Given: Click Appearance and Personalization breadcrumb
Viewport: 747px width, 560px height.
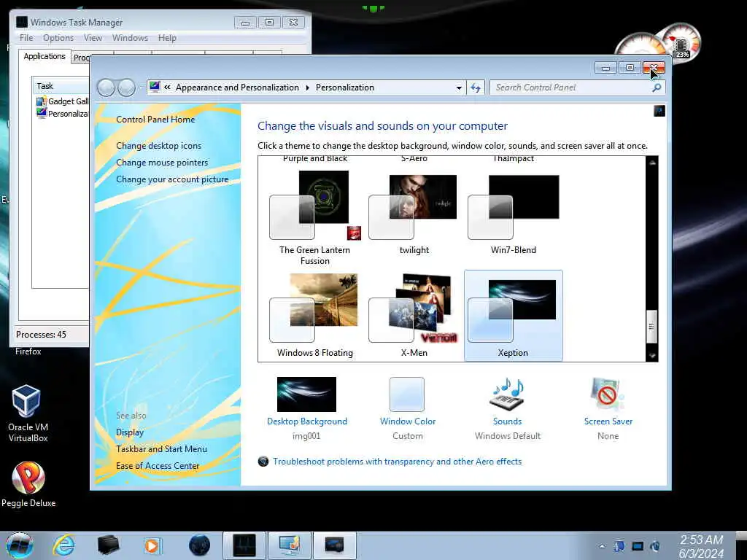Looking at the screenshot, I should click(x=237, y=87).
